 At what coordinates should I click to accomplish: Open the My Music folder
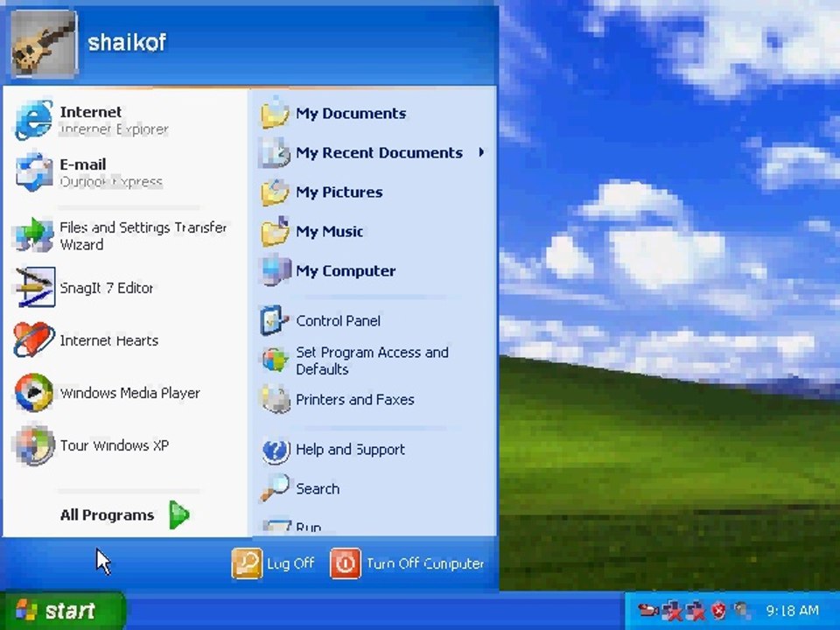[374, 231]
